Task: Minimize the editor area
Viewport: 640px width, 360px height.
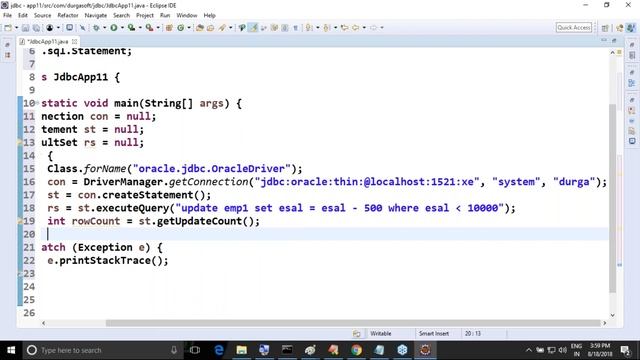Action: point(604,40)
